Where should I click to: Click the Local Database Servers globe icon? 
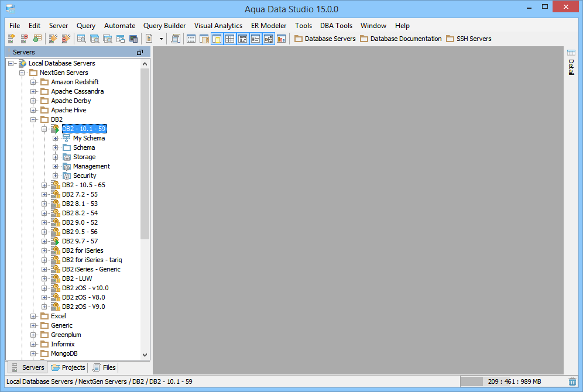pos(23,63)
